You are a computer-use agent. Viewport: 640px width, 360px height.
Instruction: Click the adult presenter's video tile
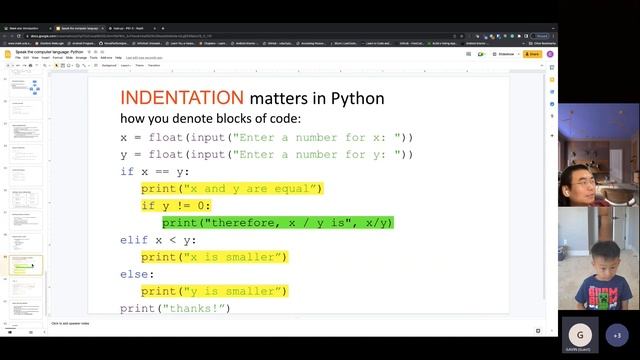599,155
